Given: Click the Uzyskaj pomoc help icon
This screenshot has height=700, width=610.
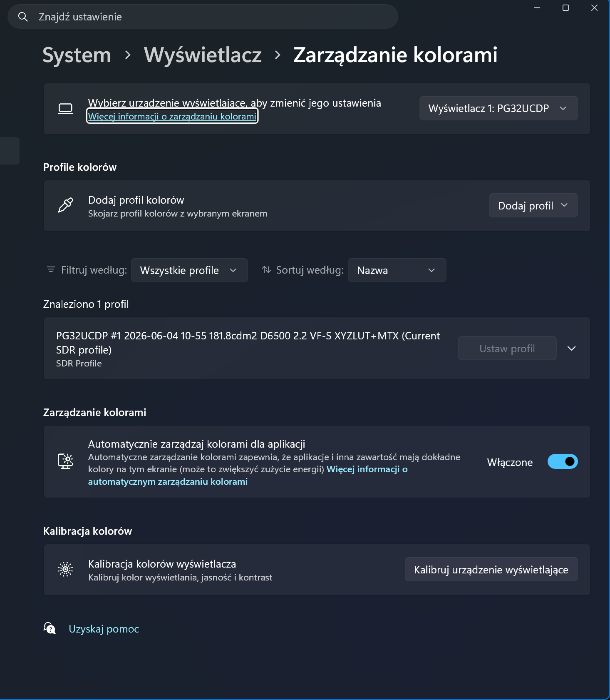Looking at the screenshot, I should (50, 628).
